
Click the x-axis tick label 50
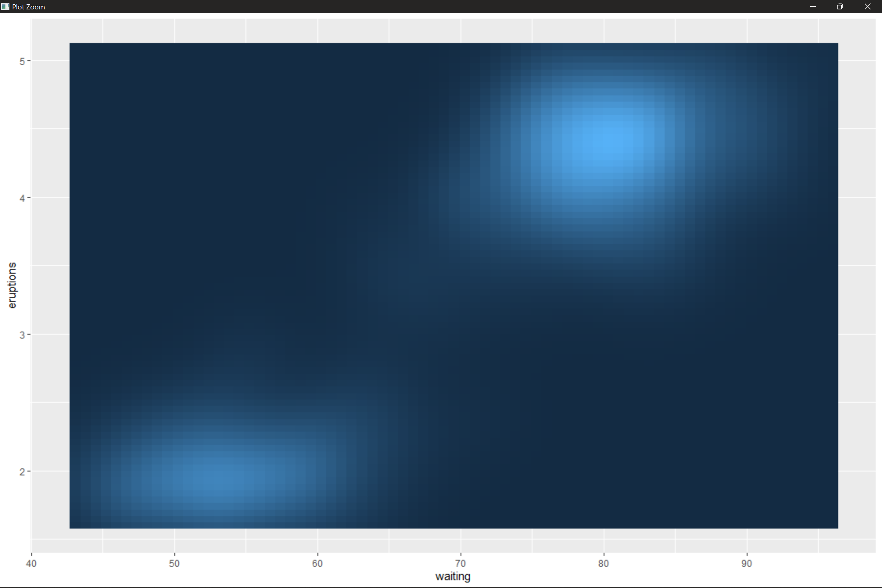tap(174, 563)
